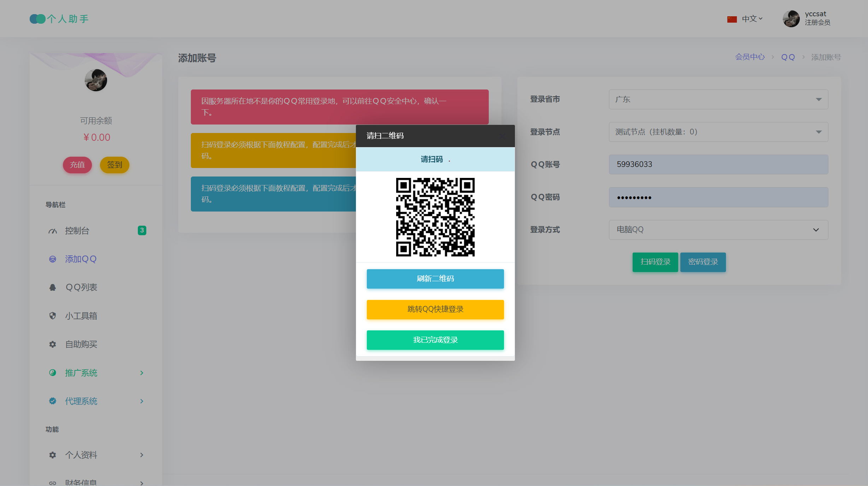Close the 请扫二维码 dialog
The width and height of the screenshot is (868, 486).
point(502,136)
